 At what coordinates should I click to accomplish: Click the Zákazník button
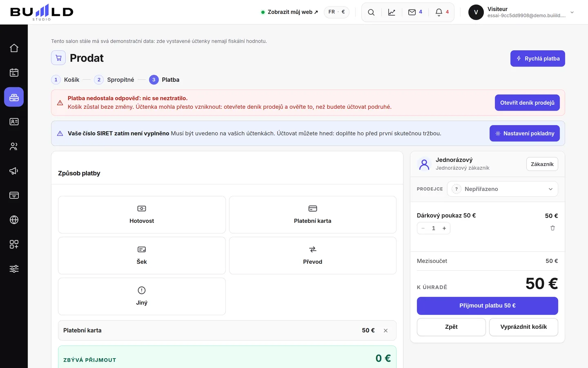click(542, 164)
